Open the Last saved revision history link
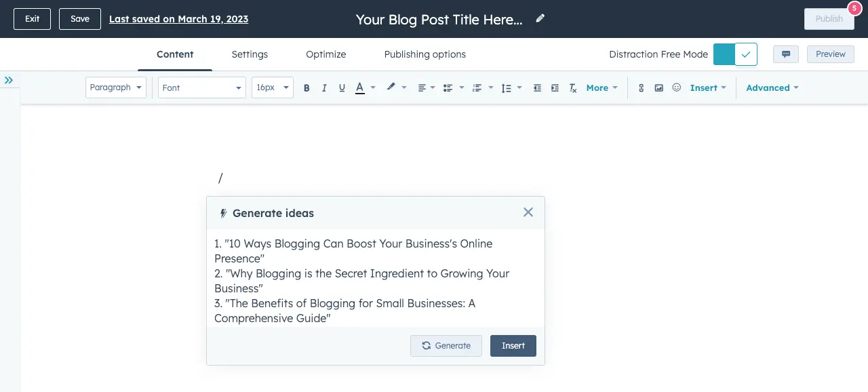Image resolution: width=868 pixels, height=392 pixels. coord(178,18)
